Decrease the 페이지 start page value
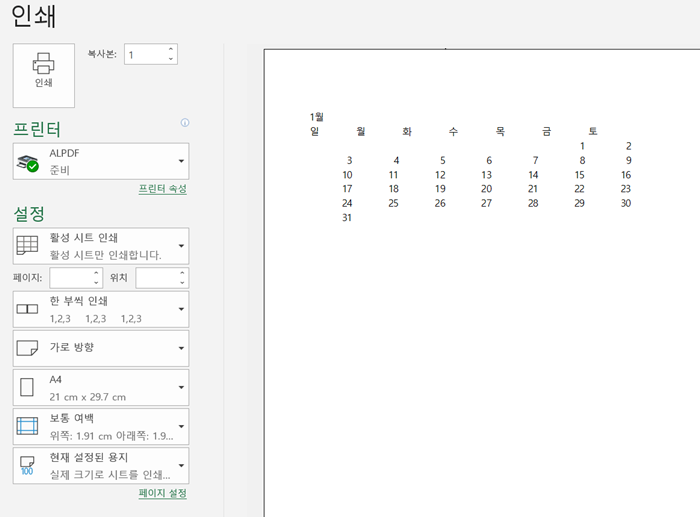The height and width of the screenshot is (517, 700). click(96, 283)
